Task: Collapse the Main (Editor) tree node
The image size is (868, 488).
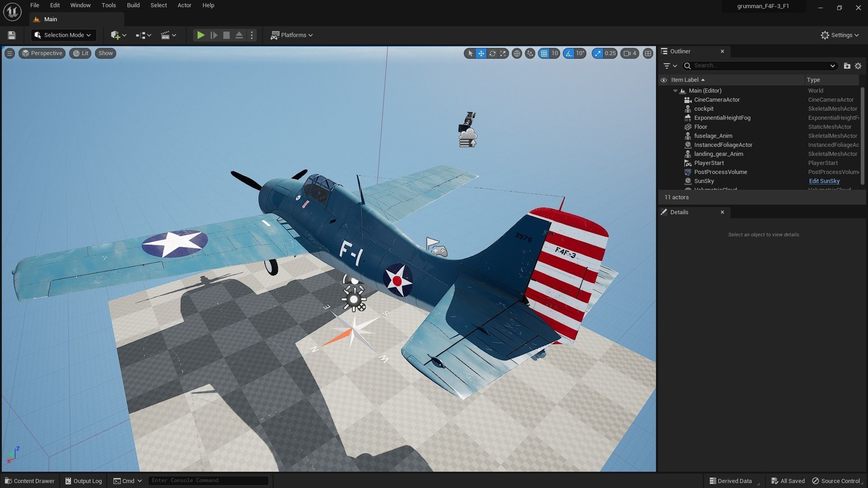Action: pyautogui.click(x=675, y=91)
